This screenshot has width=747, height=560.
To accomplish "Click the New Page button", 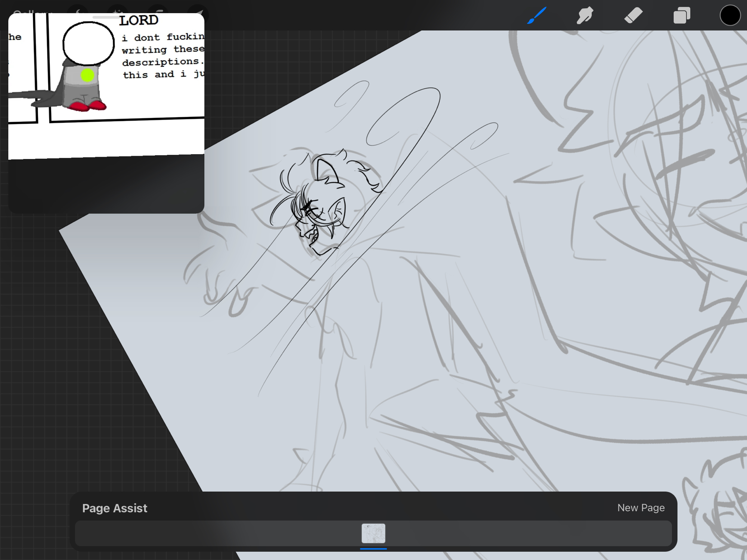I will [x=641, y=508].
